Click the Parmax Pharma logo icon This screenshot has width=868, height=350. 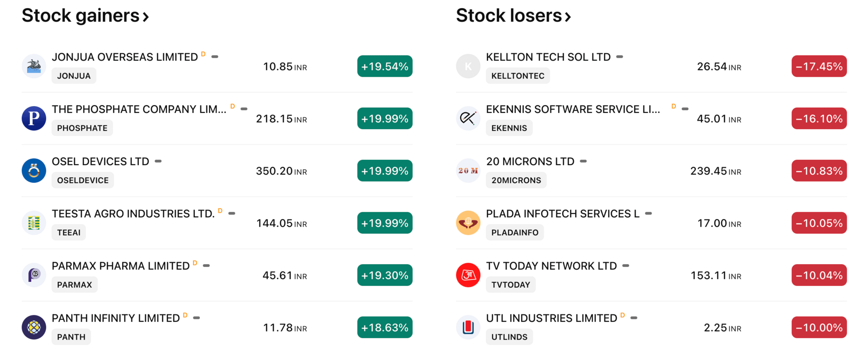[34, 275]
